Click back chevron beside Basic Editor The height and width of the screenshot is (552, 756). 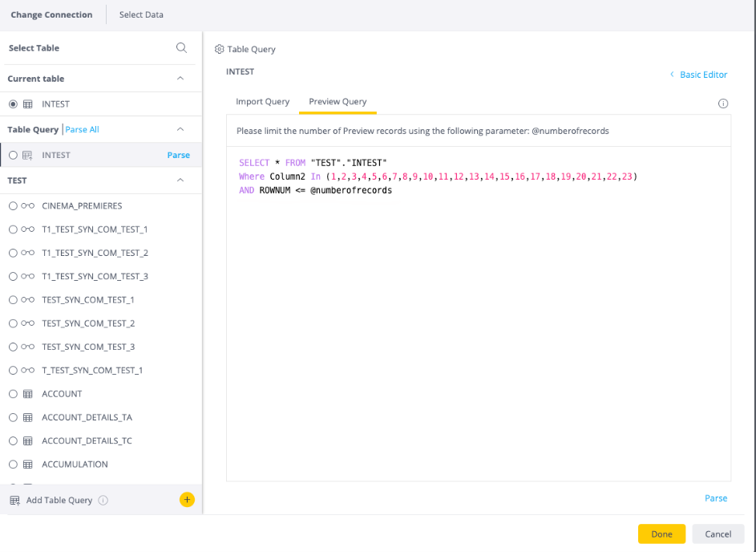click(x=672, y=75)
